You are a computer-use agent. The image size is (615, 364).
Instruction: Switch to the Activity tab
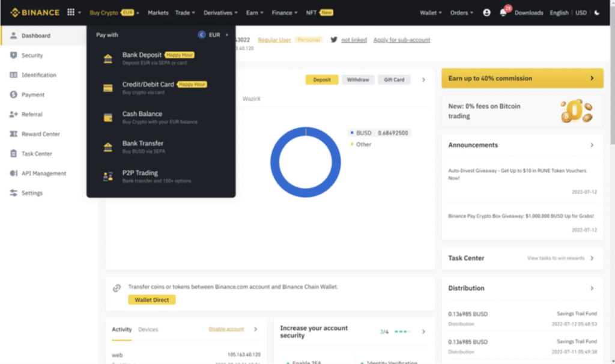click(121, 330)
